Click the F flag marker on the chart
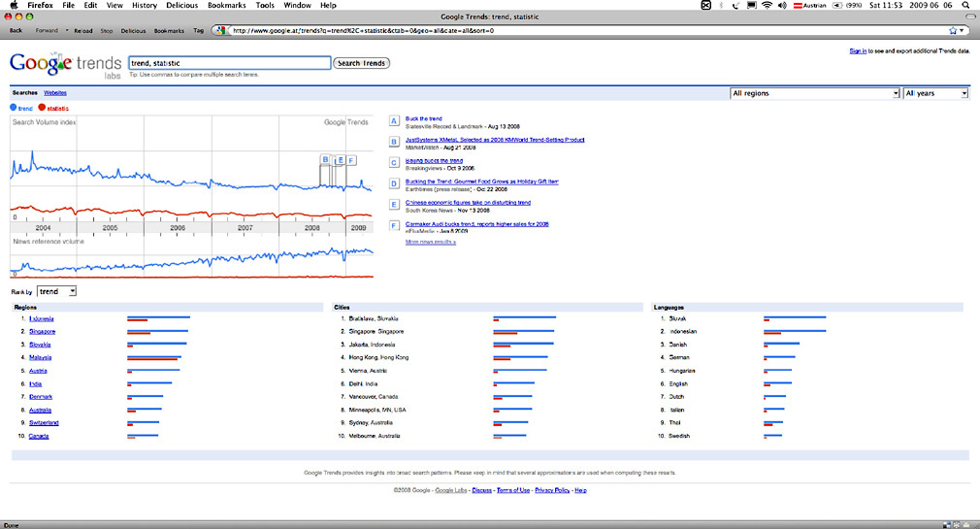 (351, 160)
